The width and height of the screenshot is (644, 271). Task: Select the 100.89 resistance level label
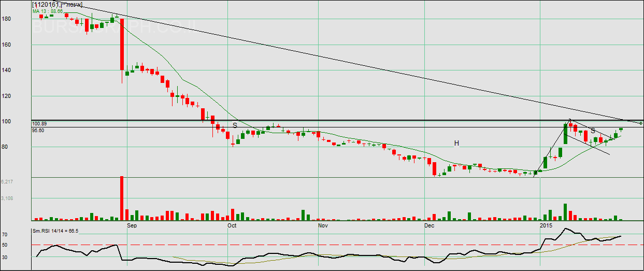[x=39, y=124]
